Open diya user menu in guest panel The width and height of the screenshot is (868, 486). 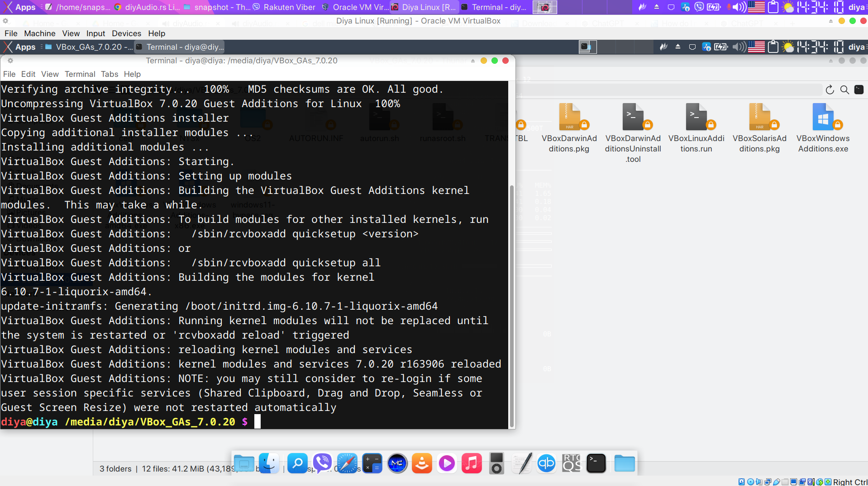coord(857,47)
